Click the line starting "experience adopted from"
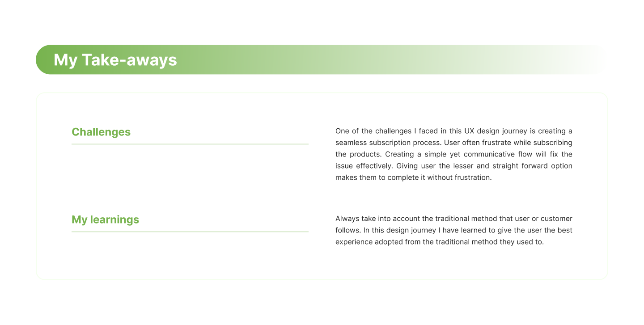The height and width of the screenshot is (325, 644). click(440, 242)
